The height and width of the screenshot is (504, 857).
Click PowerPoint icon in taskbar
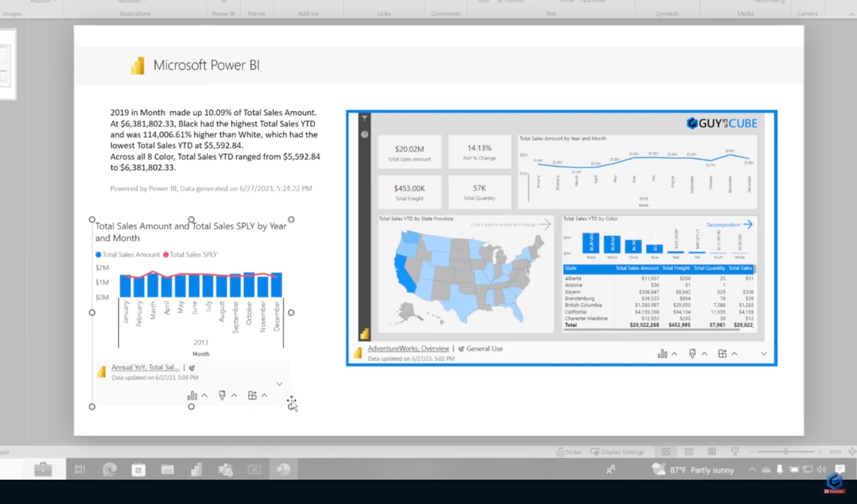(x=283, y=470)
